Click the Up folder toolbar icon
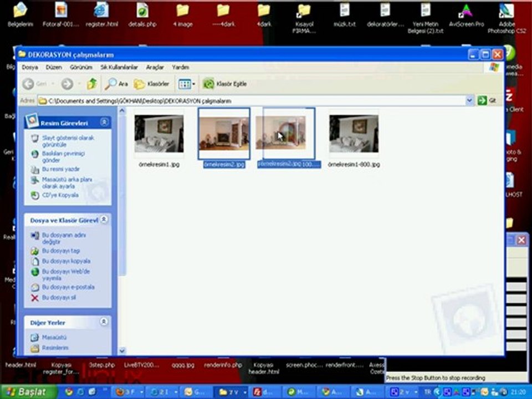Image resolution: width=532 pixels, height=399 pixels. [x=92, y=84]
